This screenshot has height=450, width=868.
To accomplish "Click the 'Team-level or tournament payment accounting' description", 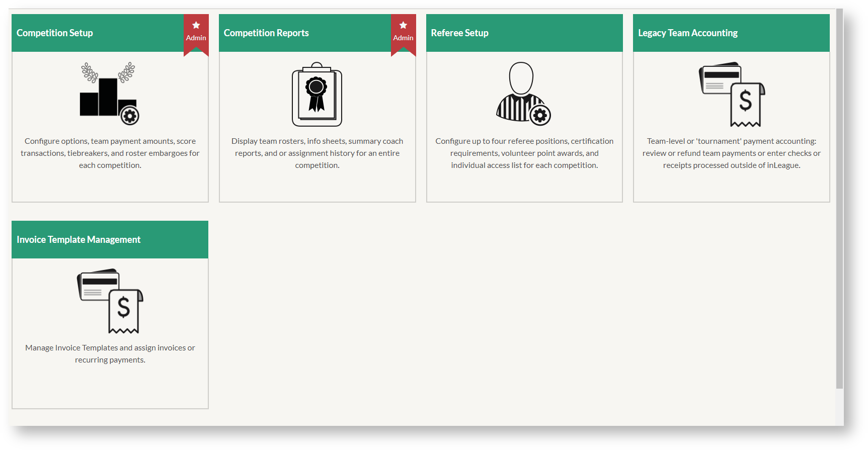I will (732, 153).
